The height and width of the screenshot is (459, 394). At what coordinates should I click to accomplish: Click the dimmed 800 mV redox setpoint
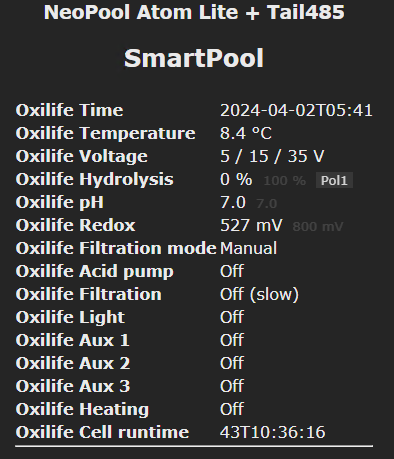coord(318,227)
